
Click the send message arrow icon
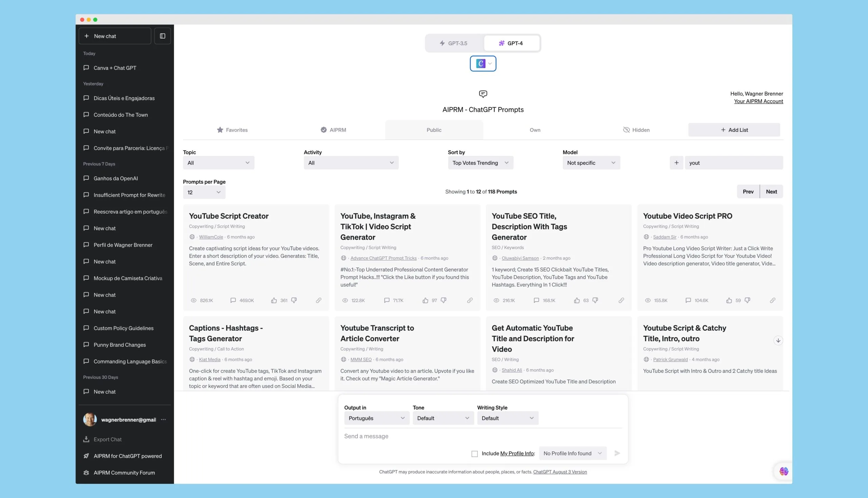(x=617, y=453)
